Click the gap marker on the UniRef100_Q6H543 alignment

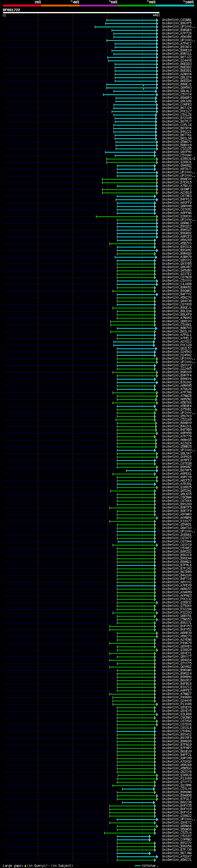tap(143, 89)
